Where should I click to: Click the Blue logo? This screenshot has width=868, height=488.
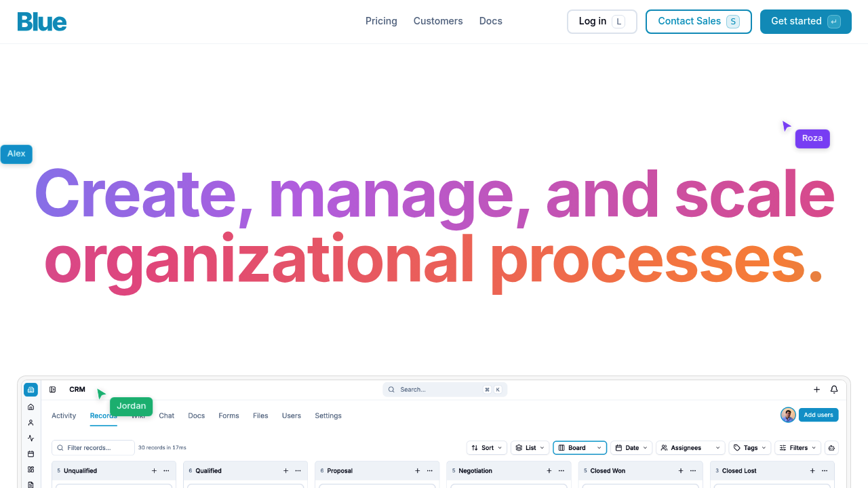(x=42, y=22)
